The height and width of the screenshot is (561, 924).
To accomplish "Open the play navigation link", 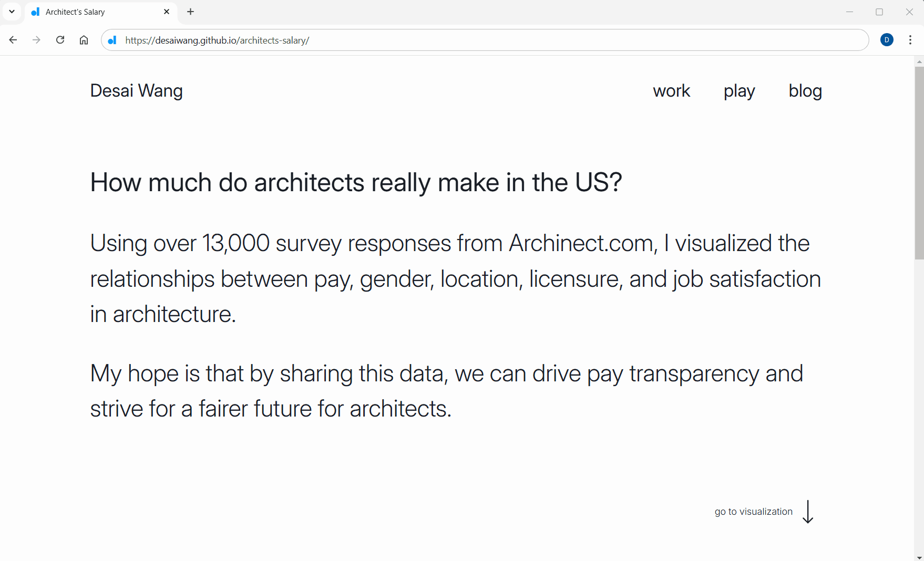I will pos(739,91).
